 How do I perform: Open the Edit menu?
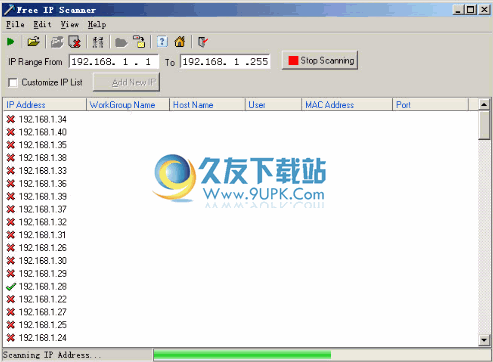[42, 24]
